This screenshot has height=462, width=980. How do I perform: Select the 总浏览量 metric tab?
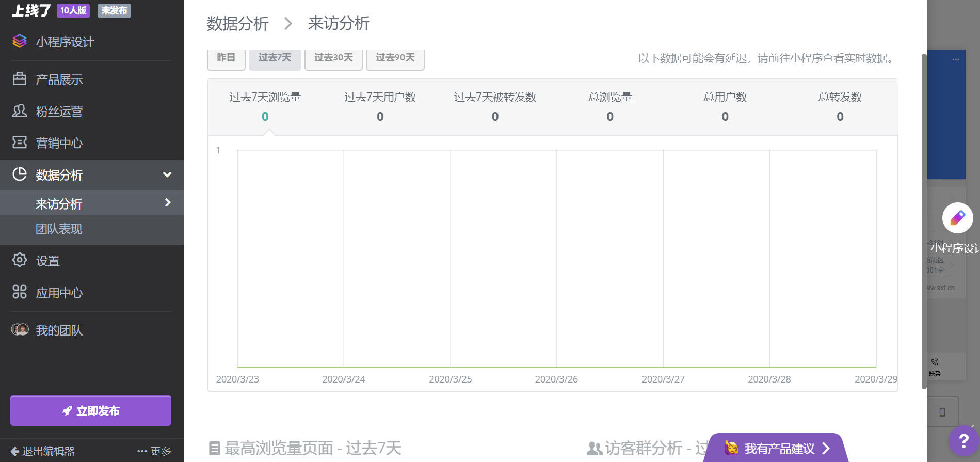610,107
